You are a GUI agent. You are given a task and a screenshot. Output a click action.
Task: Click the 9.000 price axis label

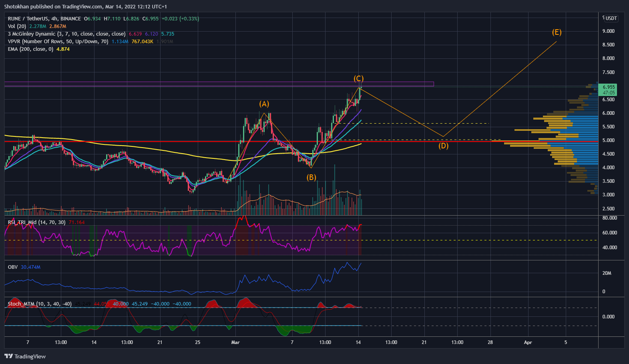pyautogui.click(x=608, y=31)
